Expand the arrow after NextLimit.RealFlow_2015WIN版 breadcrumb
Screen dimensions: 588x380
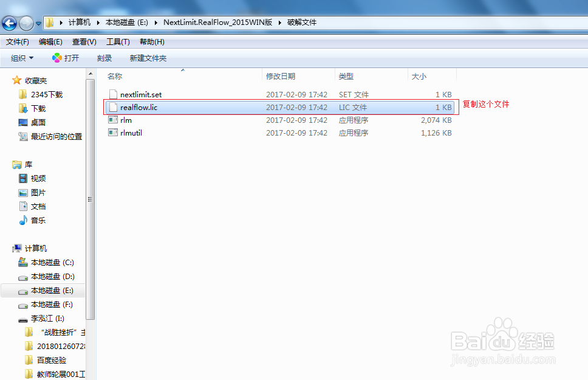(280, 22)
